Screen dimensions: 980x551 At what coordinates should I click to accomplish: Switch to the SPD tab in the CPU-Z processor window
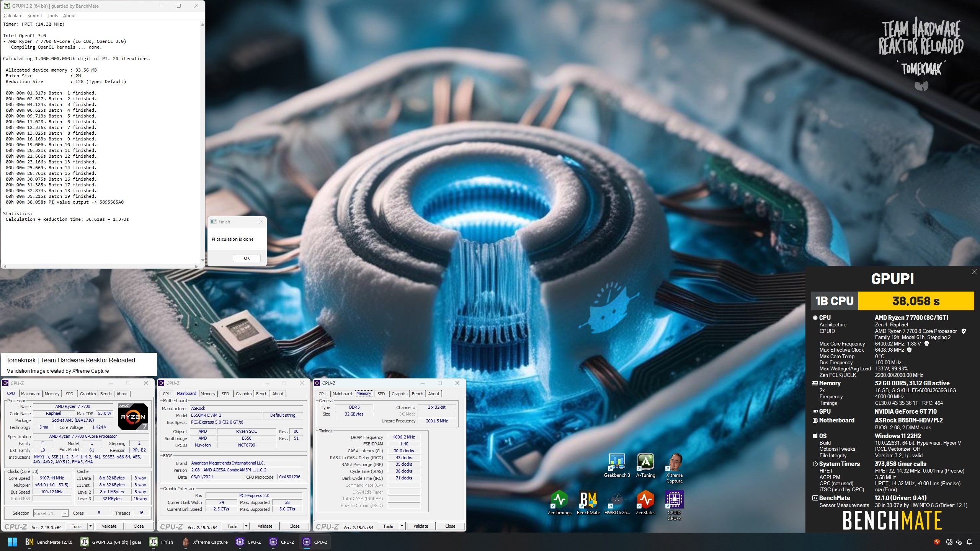tap(69, 394)
